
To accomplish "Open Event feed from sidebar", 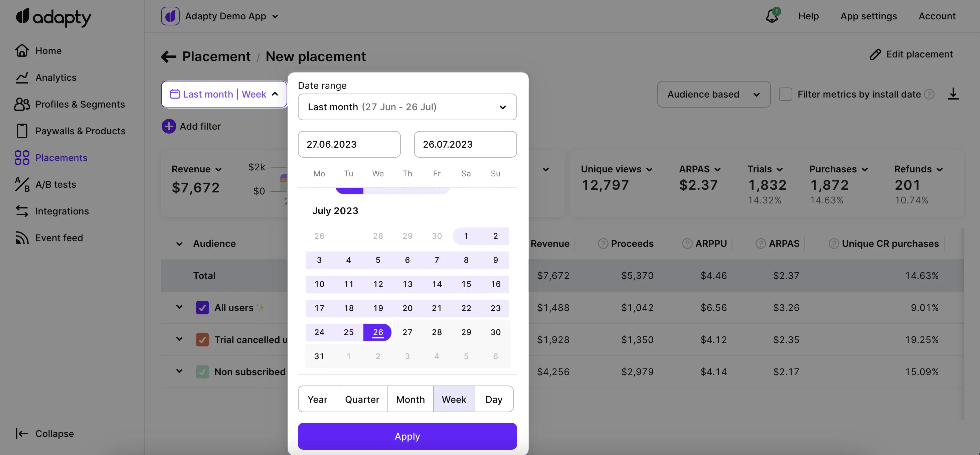I will pos(59,238).
